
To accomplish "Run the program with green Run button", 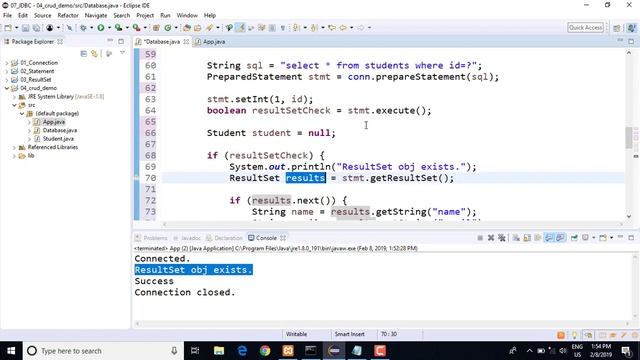I will (100, 28).
